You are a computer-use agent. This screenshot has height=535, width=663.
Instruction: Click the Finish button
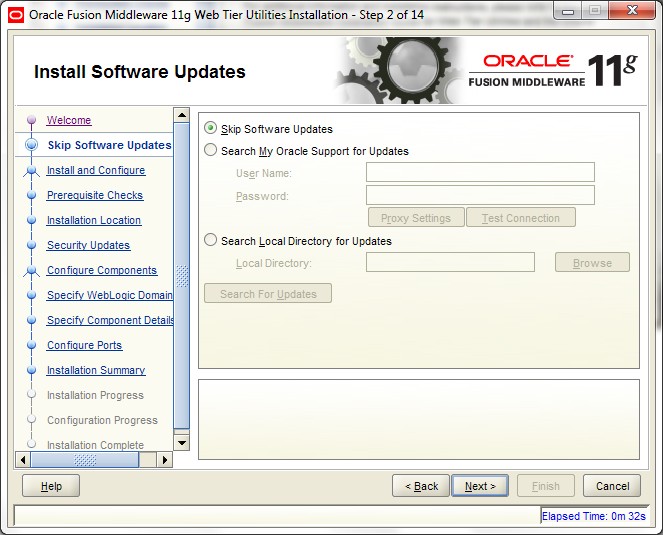(x=545, y=486)
